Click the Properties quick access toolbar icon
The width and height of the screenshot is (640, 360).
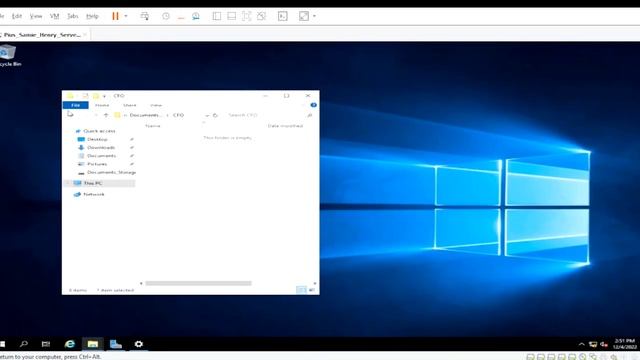(85, 96)
